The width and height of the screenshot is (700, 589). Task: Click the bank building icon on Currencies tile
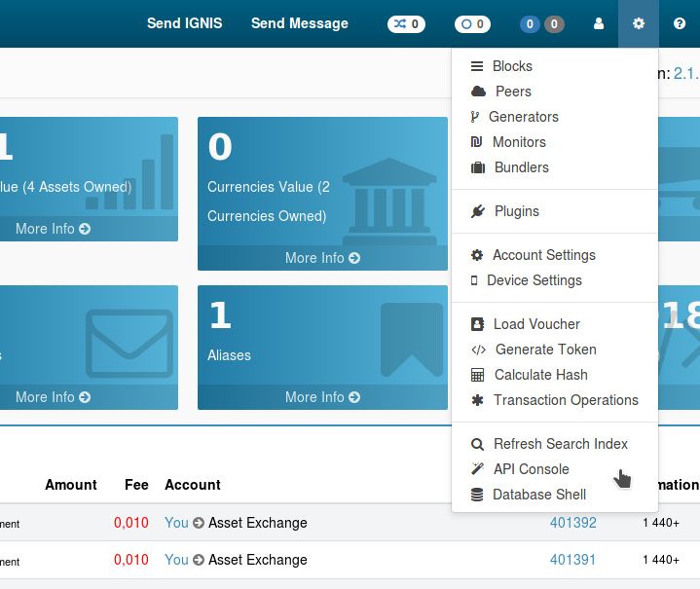point(389,200)
